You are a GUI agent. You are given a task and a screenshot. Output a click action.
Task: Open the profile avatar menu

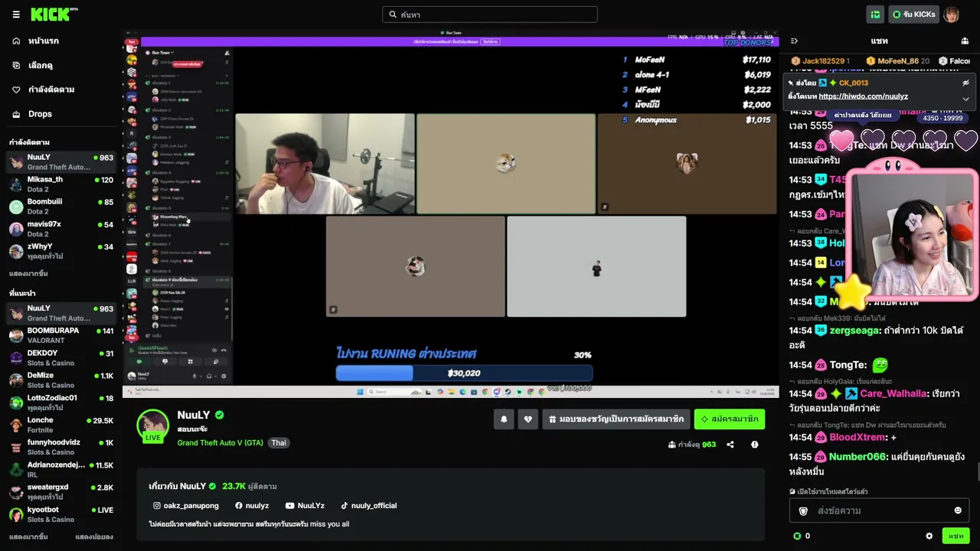coord(951,15)
